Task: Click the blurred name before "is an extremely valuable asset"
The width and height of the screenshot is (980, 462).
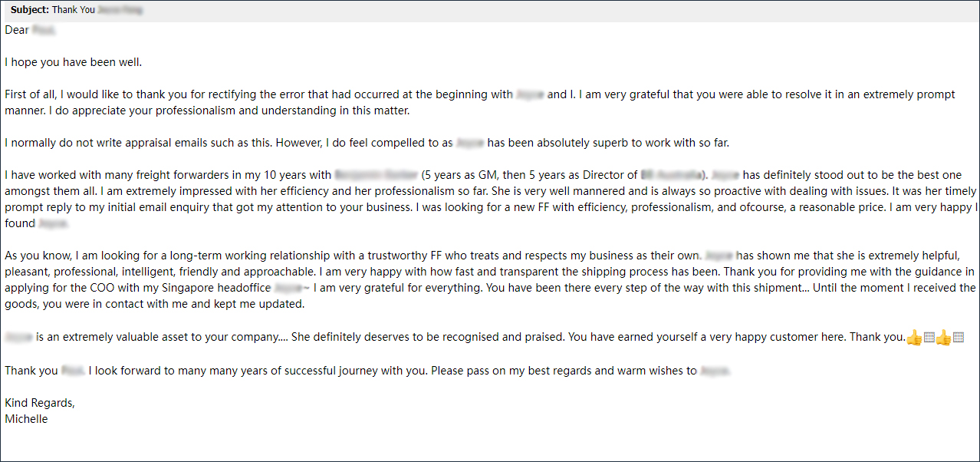Action: click(x=18, y=337)
